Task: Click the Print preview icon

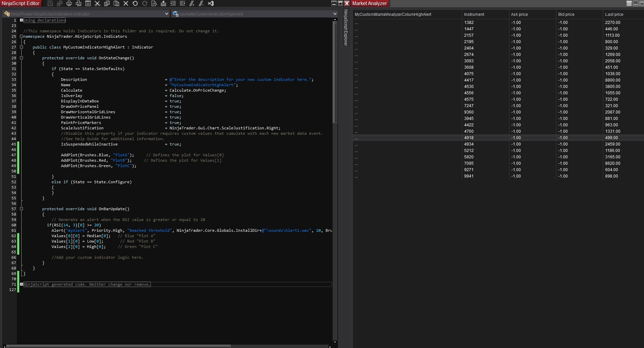Action: [79, 3]
